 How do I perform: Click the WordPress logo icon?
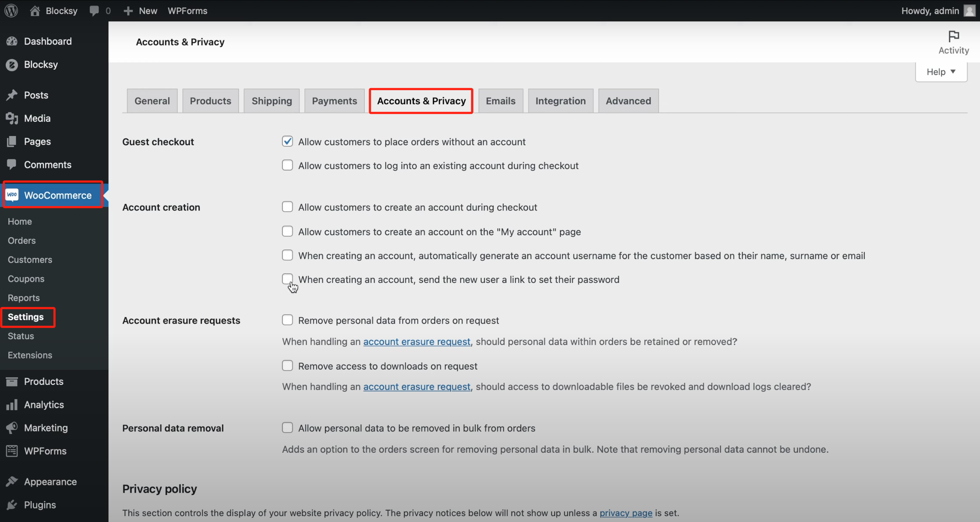11,10
